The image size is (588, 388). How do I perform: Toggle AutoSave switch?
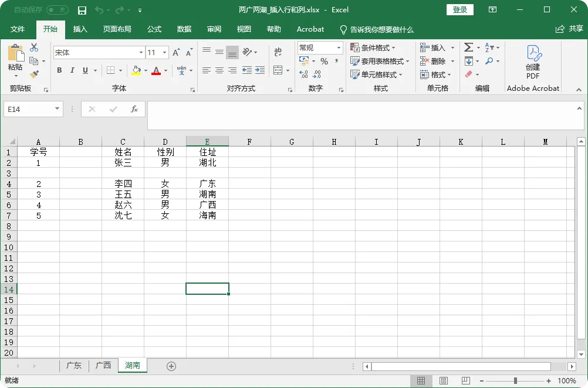tap(58, 10)
